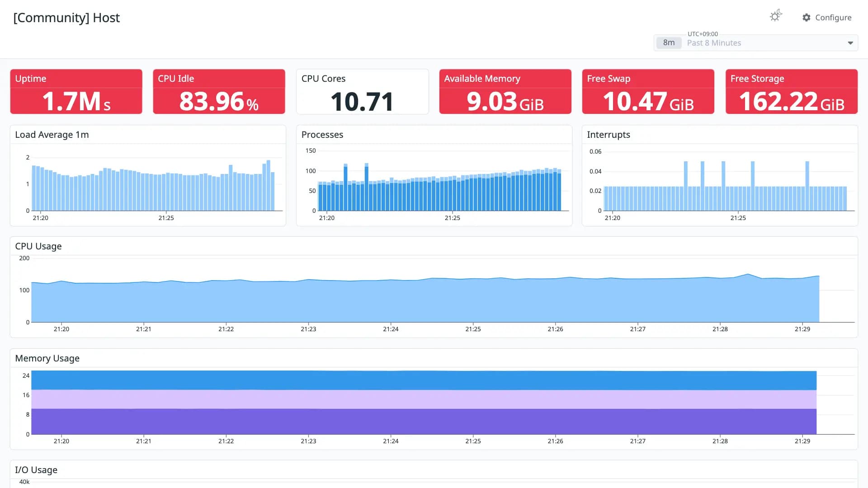This screenshot has height=488, width=868.
Task: Click the purple bottom band in Memory Usage
Action: click(x=424, y=422)
